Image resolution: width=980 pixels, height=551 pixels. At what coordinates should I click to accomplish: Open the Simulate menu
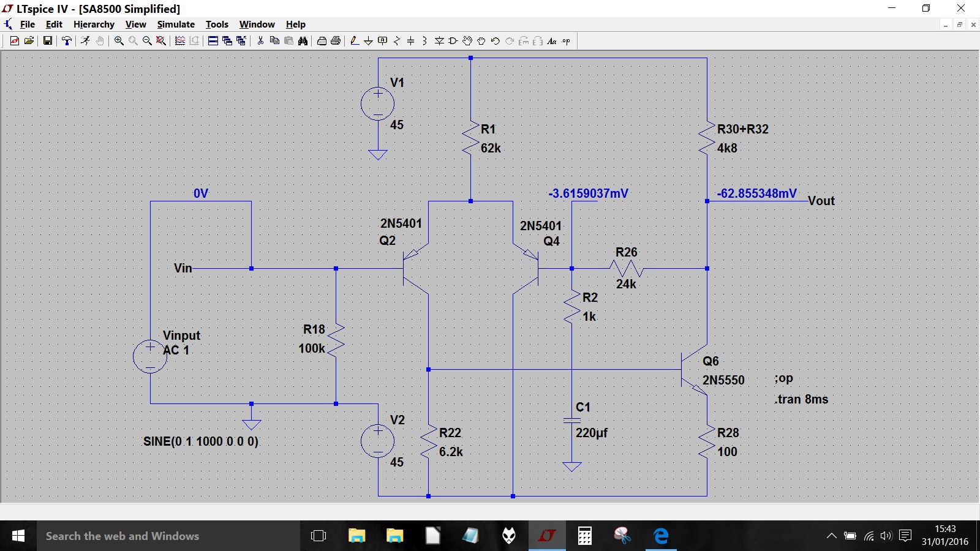point(176,24)
